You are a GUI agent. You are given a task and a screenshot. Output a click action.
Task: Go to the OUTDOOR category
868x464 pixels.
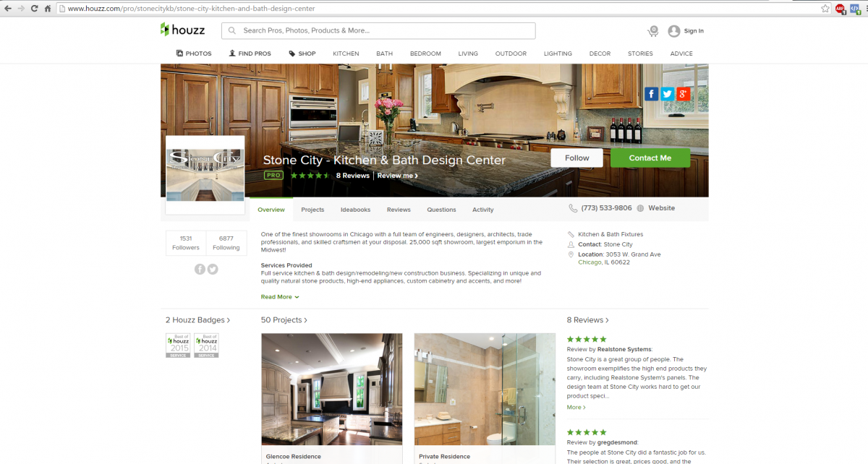point(511,53)
